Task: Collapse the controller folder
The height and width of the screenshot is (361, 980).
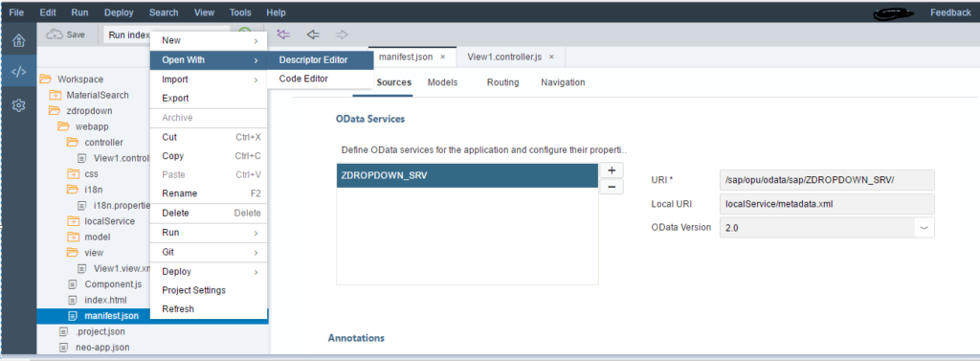Action: tap(73, 142)
